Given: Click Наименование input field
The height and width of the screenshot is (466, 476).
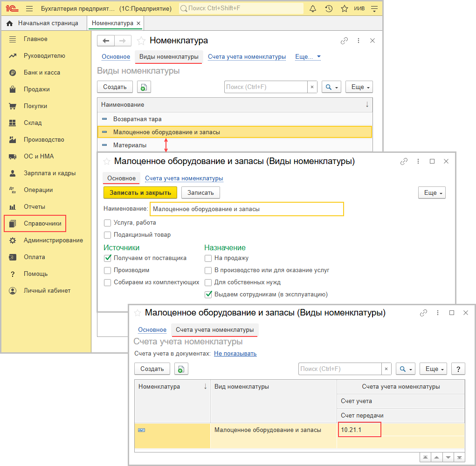Looking at the screenshot, I should 247,209.
